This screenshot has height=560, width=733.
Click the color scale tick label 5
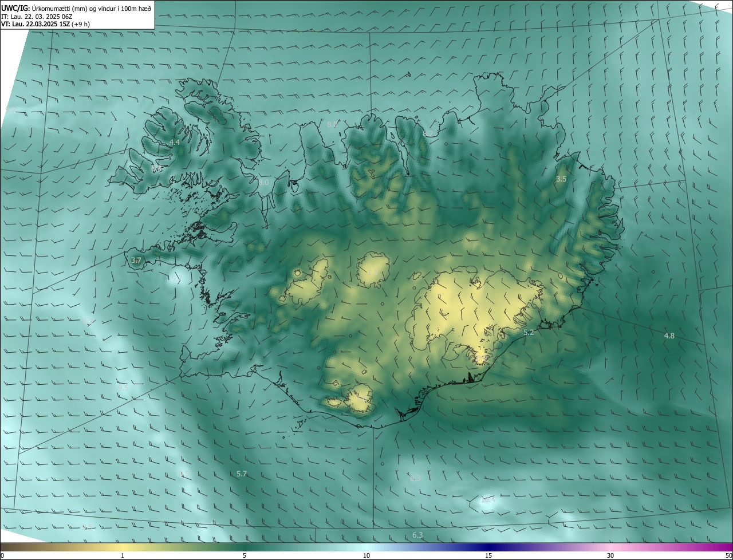coord(245,555)
